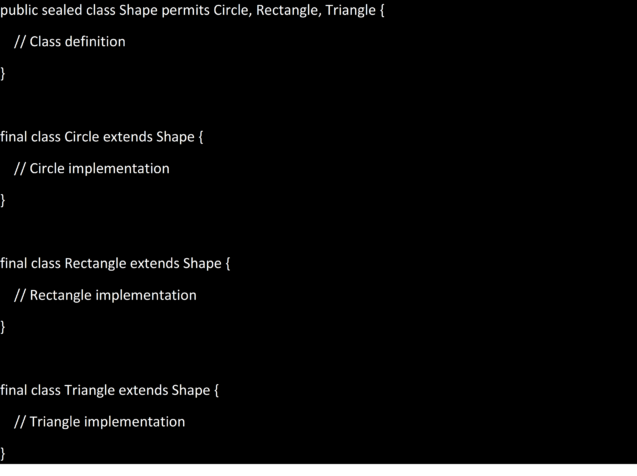Image resolution: width=637 pixels, height=476 pixels.
Task: Click the closing brace of the Shape class
Action: pos(3,74)
